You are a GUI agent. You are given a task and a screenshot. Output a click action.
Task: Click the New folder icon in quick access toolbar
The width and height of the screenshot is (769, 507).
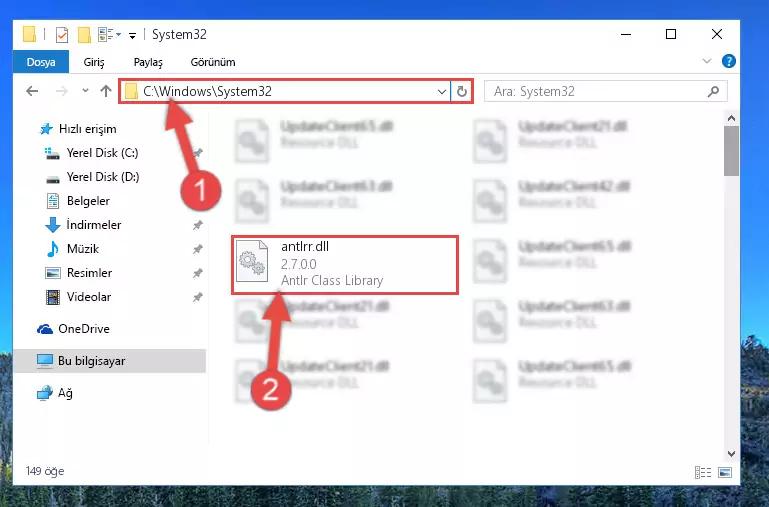pyautogui.click(x=84, y=35)
